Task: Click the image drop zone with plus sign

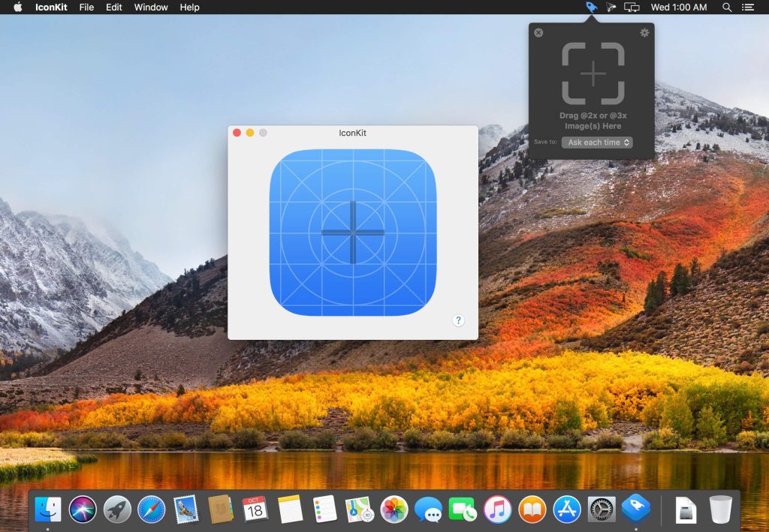Action: tap(593, 74)
